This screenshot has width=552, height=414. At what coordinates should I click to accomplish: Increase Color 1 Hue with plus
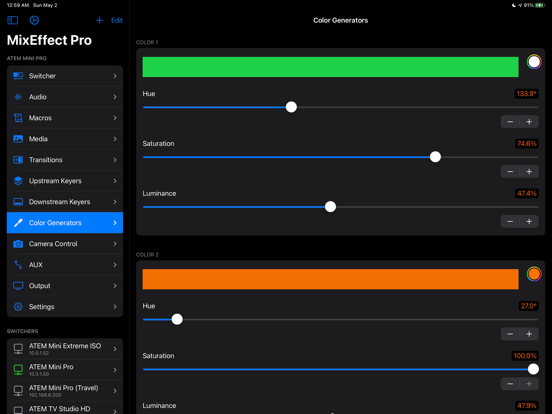pos(529,122)
